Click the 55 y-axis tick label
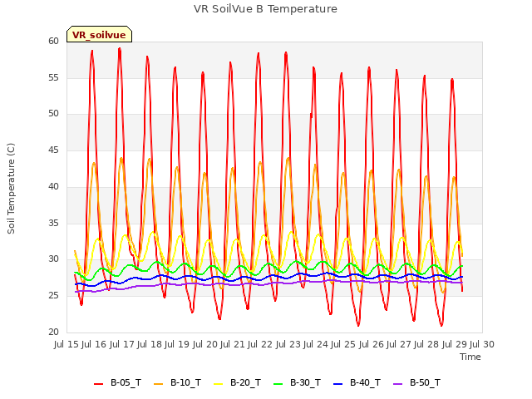532x399 pixels. 53,77
